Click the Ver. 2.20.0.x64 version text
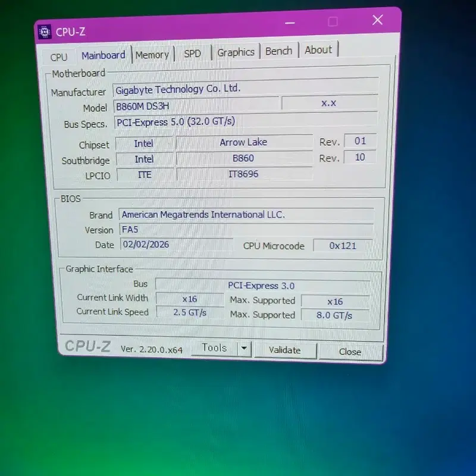The image size is (476, 476). pos(152,349)
